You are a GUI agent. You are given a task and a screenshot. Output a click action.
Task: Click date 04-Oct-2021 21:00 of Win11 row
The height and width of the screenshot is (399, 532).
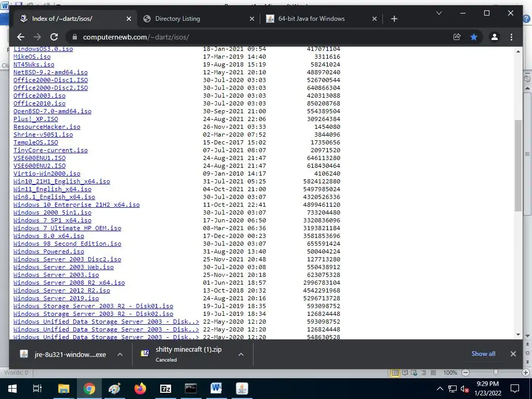234,189
